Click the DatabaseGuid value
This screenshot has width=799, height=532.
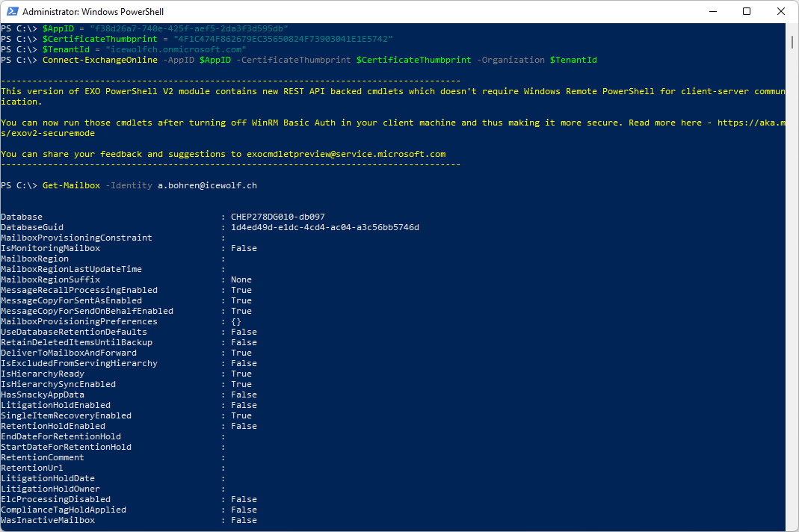pyautogui.click(x=325, y=227)
